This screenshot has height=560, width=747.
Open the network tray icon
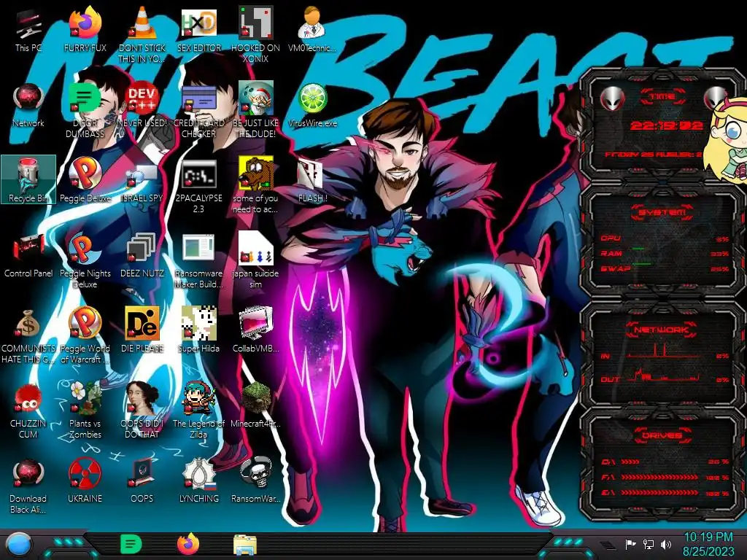pos(649,544)
